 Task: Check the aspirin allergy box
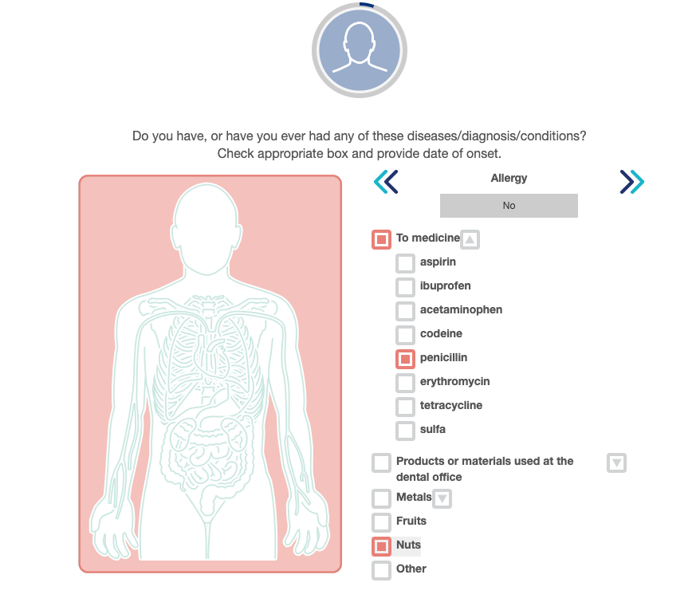point(406,263)
